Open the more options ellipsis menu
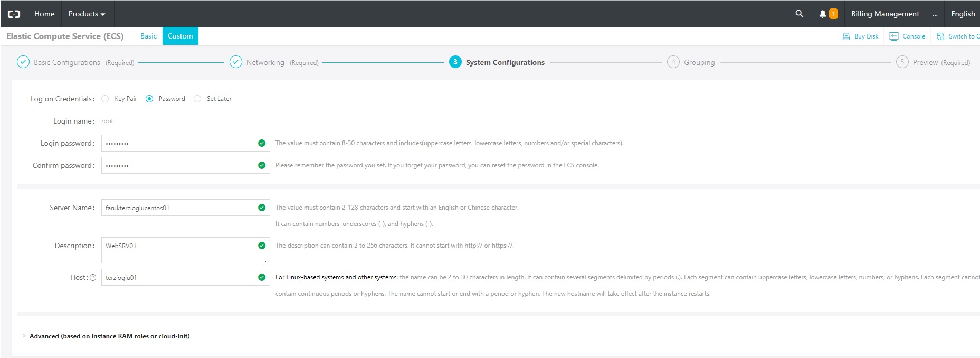 [x=935, y=14]
